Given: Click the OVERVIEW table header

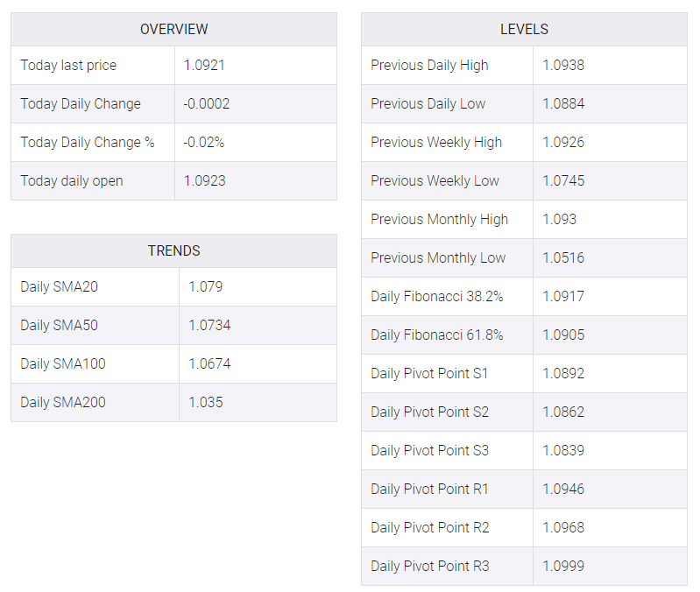Looking at the screenshot, I should [x=173, y=30].
